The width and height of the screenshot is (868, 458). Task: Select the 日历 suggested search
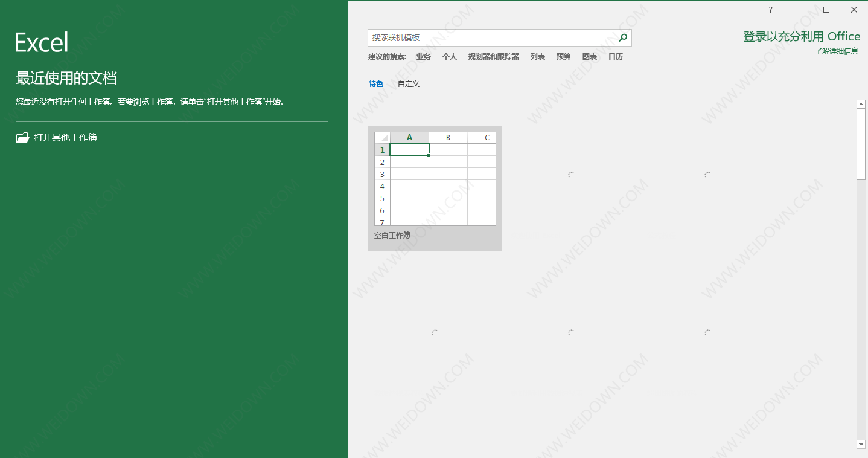[x=616, y=57]
